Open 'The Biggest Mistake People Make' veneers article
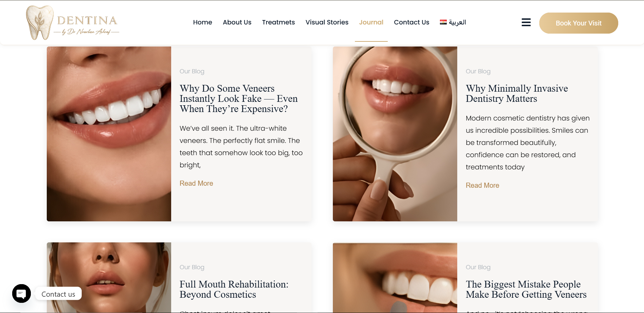The width and height of the screenshot is (644, 313). (526, 289)
